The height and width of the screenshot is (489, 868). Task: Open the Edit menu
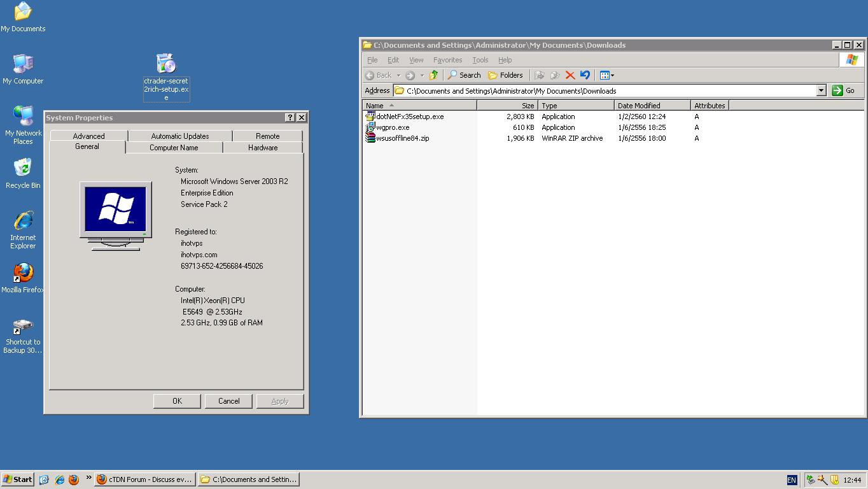tap(393, 60)
